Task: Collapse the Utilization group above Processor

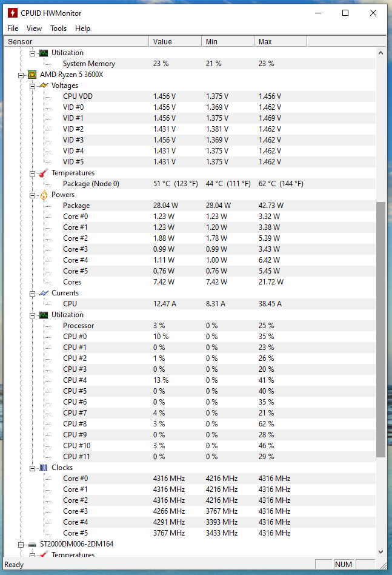Action: [x=32, y=315]
